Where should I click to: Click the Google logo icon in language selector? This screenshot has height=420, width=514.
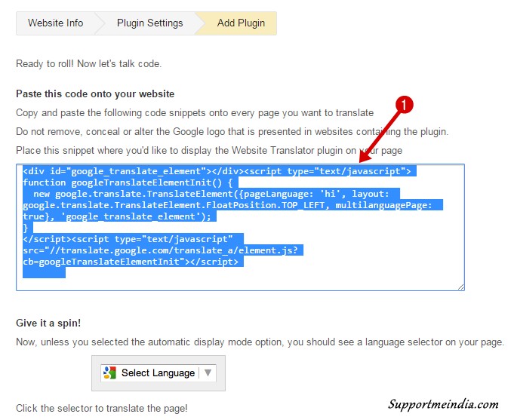click(x=109, y=372)
